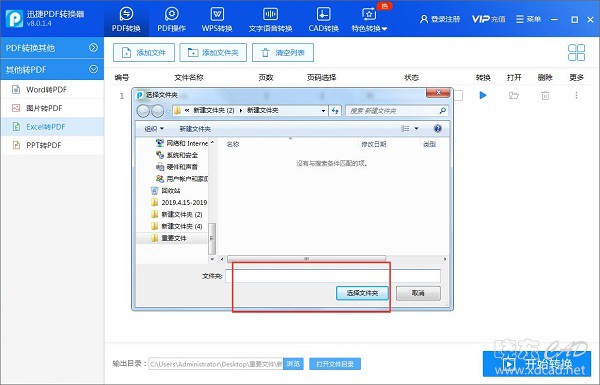Click 新建文件夹 (2) in the address path
The image size is (600, 385).
[x=214, y=111]
